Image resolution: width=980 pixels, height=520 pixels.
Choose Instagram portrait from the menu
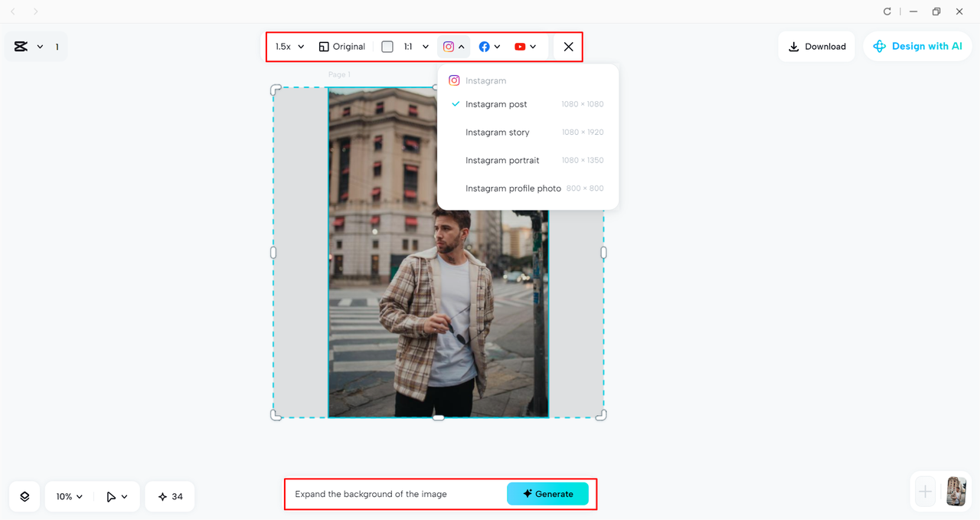tap(502, 160)
